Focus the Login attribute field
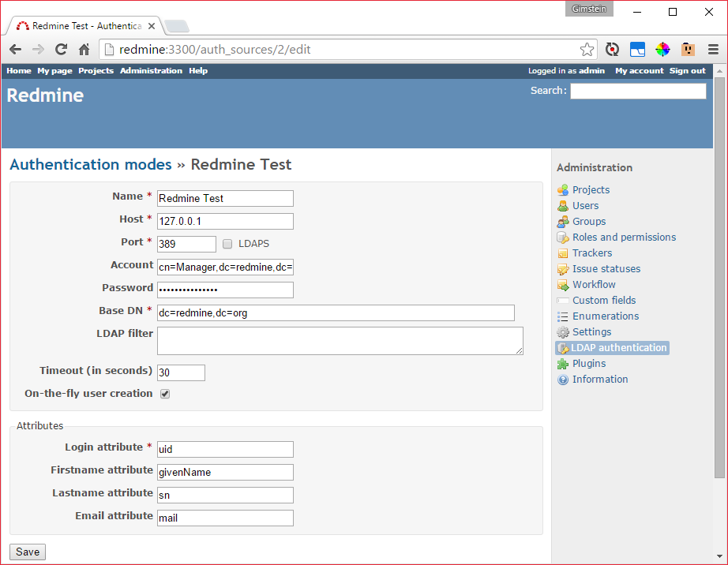This screenshot has height=565, width=728. pyautogui.click(x=225, y=449)
